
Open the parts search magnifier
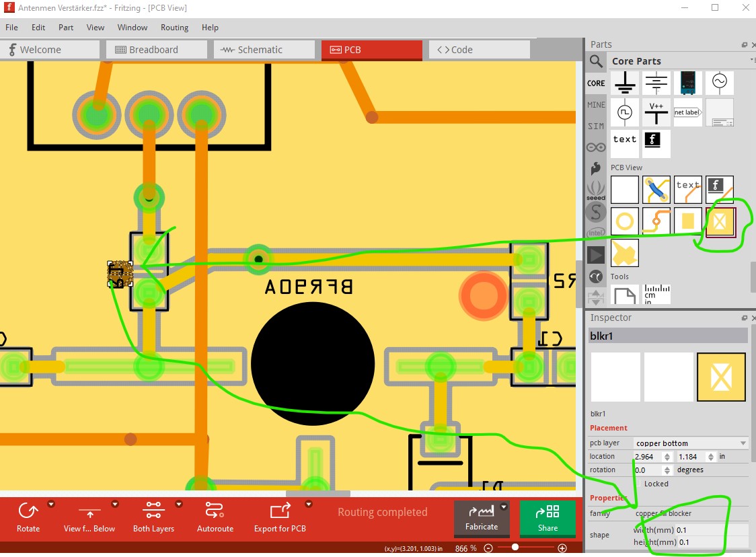[x=596, y=62]
